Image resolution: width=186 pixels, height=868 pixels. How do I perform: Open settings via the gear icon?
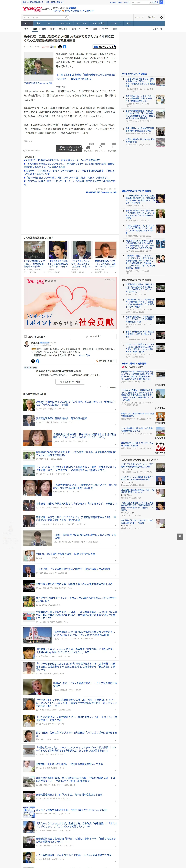pyautogui.click(x=161, y=18)
